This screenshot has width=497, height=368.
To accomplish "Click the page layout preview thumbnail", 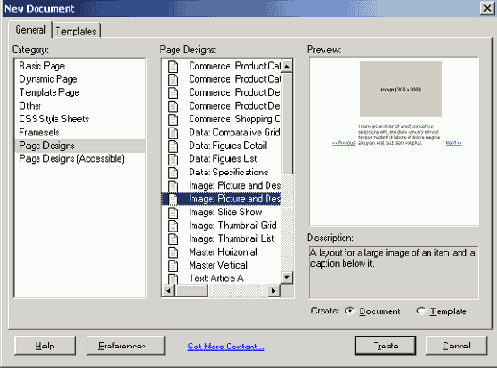I will pos(394,142).
